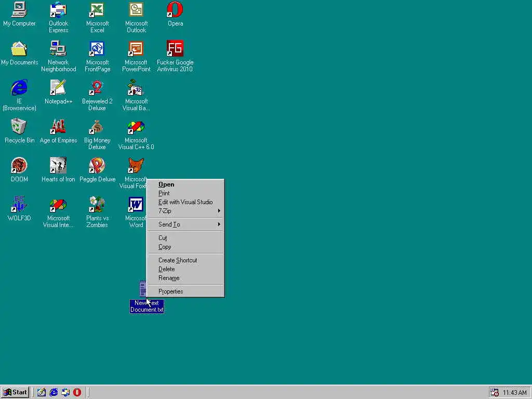This screenshot has width=532, height=399.
Task: Choose Print in the context menu
Action: (x=185, y=193)
